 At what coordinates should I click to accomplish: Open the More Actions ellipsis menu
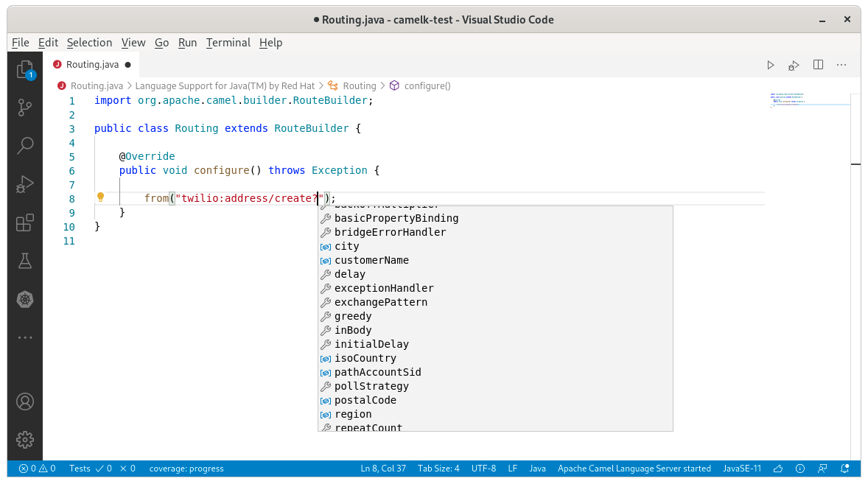click(841, 65)
